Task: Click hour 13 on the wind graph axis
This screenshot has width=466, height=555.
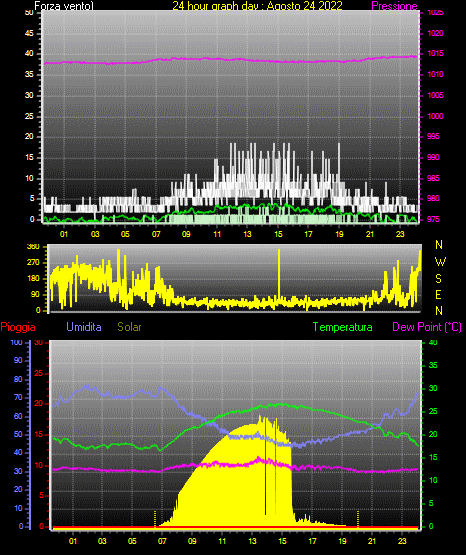Action: [247, 234]
